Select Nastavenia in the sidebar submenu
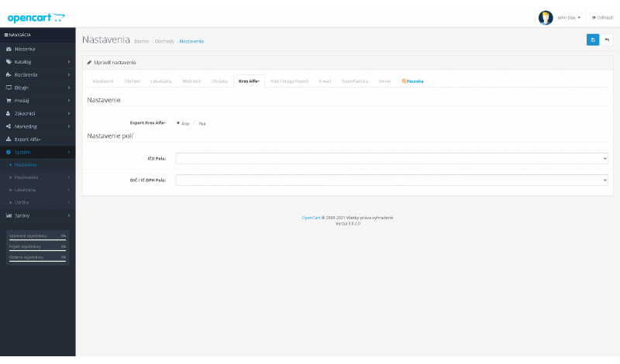 37,165
